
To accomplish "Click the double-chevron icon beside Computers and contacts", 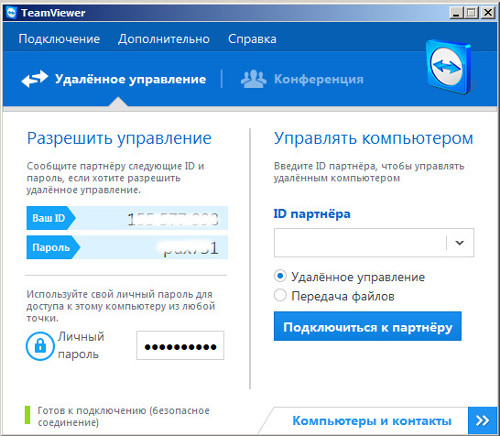I will (x=482, y=420).
